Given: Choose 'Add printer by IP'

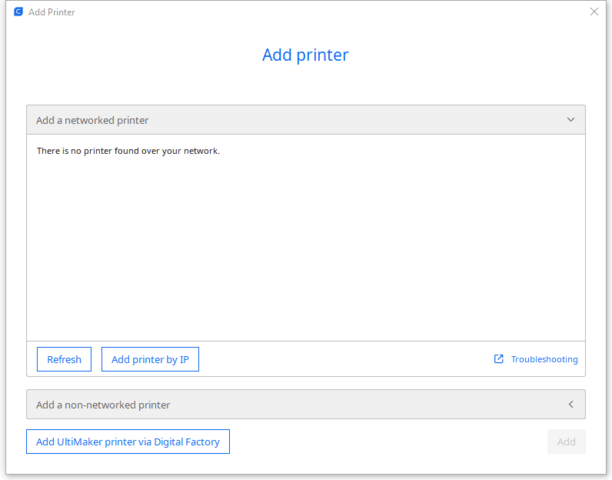Looking at the screenshot, I should 150,359.
